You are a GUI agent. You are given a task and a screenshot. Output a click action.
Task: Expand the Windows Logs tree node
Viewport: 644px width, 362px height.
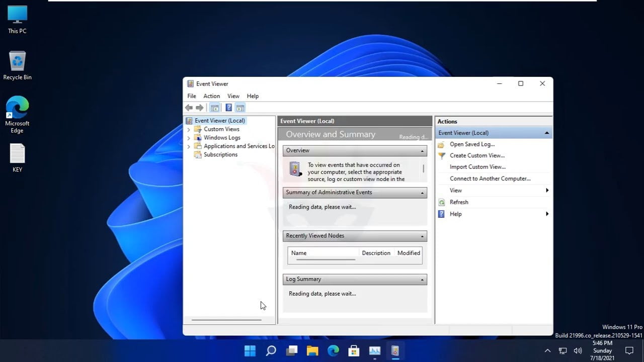click(190, 137)
